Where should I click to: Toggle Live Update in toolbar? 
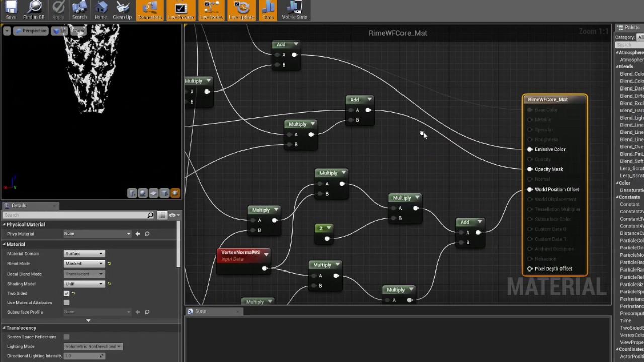point(242,10)
